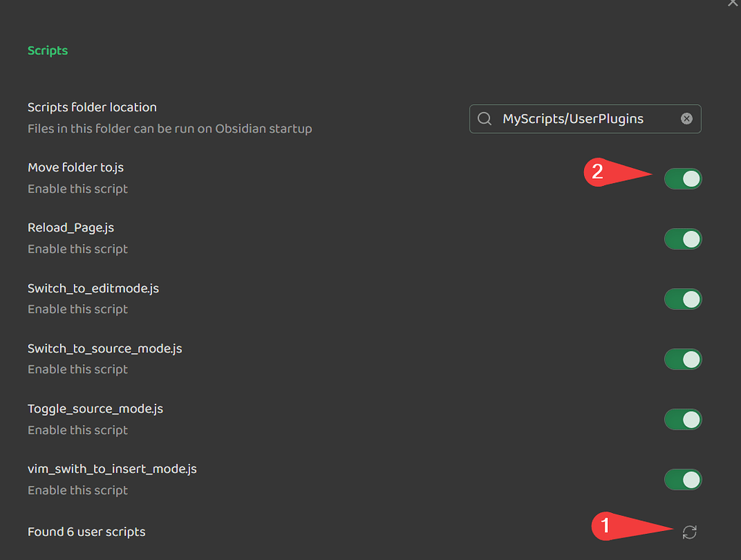Disable the Toggle_source_mode.js script
The height and width of the screenshot is (560, 741).
682,419
